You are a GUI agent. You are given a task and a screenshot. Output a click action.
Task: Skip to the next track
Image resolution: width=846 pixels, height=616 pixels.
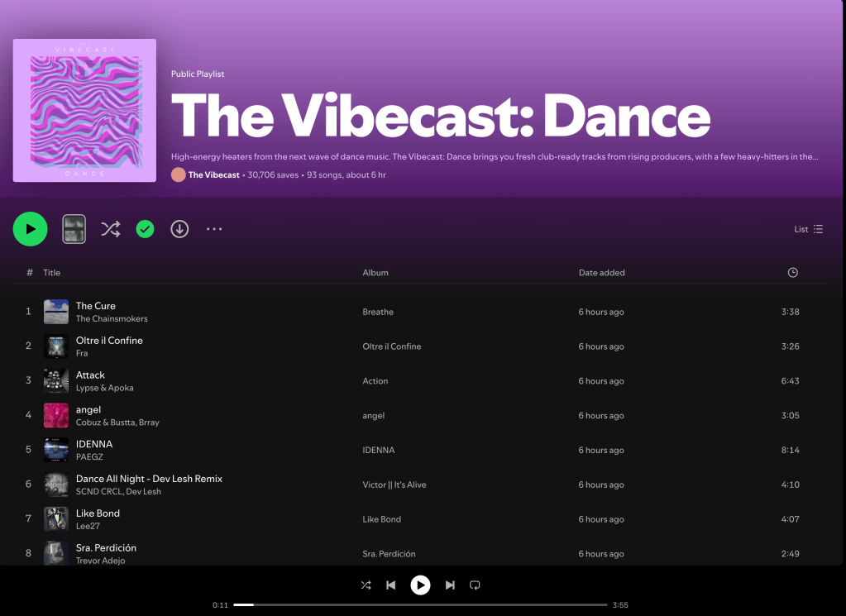coord(449,585)
